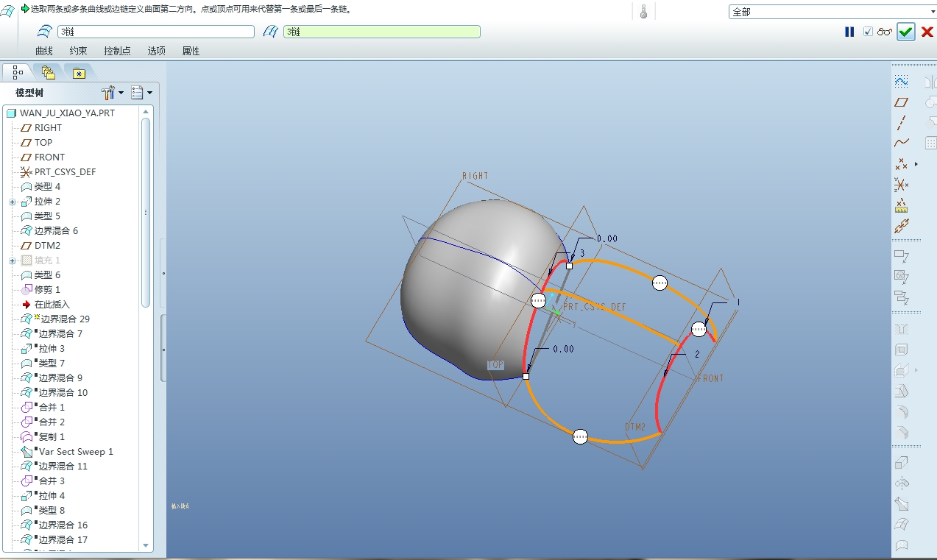Viewport: 937px width, 560px height.
Task: Click the first direction 3链 collector field
Action: 155,32
